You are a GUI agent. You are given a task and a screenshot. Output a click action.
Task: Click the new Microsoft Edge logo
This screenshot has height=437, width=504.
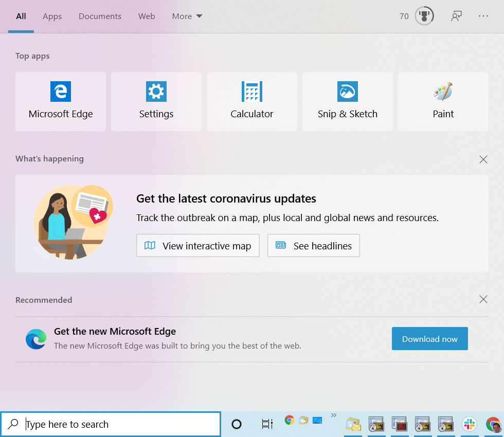point(36,339)
